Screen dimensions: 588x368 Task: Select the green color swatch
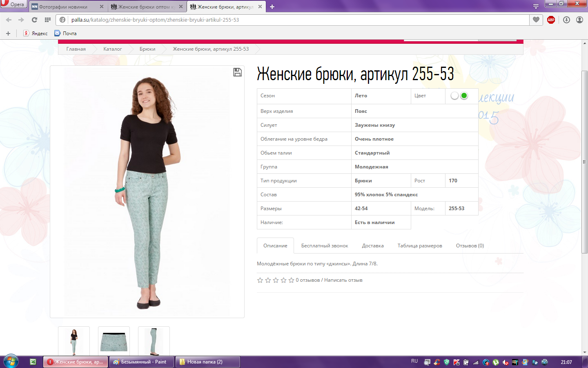click(x=464, y=96)
